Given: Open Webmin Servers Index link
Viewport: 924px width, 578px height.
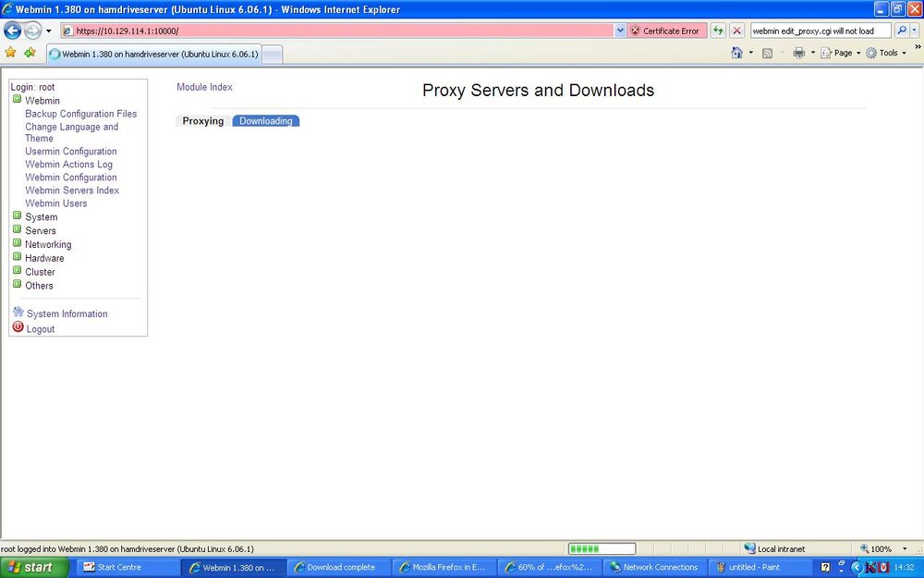Looking at the screenshot, I should (x=72, y=191).
